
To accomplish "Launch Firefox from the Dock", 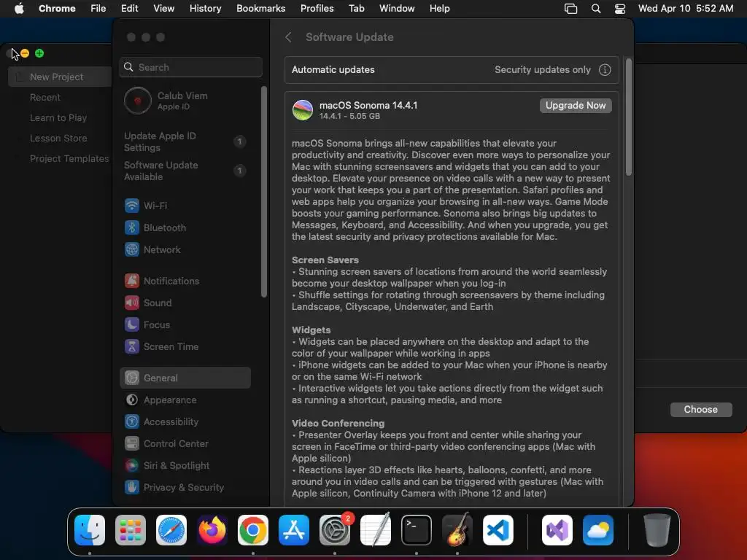I will [212, 530].
